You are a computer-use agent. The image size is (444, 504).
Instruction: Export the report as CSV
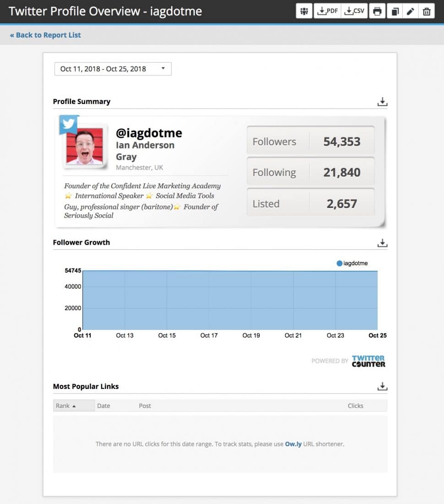point(354,11)
